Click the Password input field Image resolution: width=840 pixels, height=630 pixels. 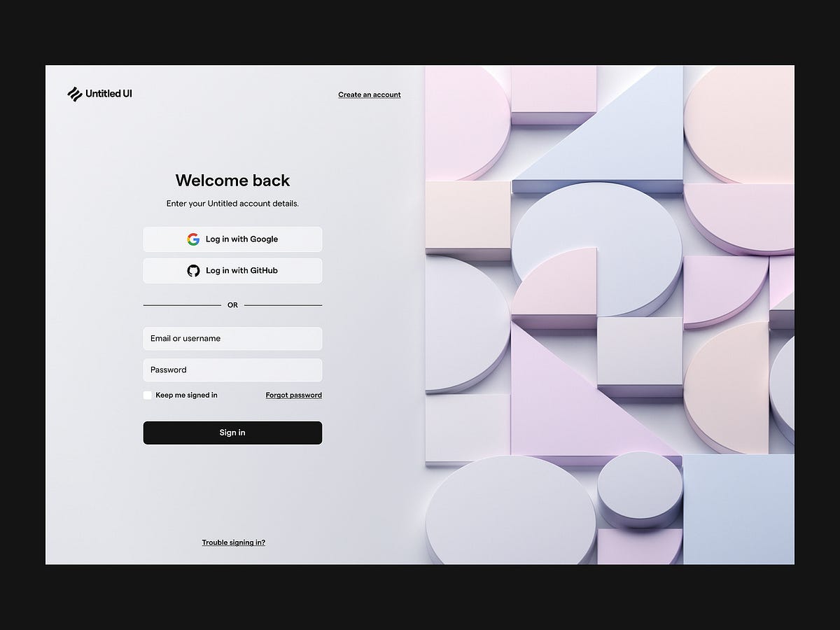pos(232,370)
